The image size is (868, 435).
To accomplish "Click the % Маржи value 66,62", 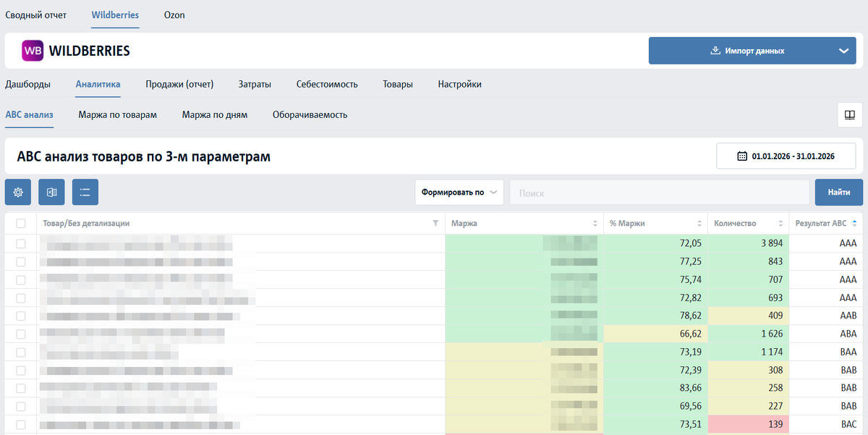I will pyautogui.click(x=690, y=334).
